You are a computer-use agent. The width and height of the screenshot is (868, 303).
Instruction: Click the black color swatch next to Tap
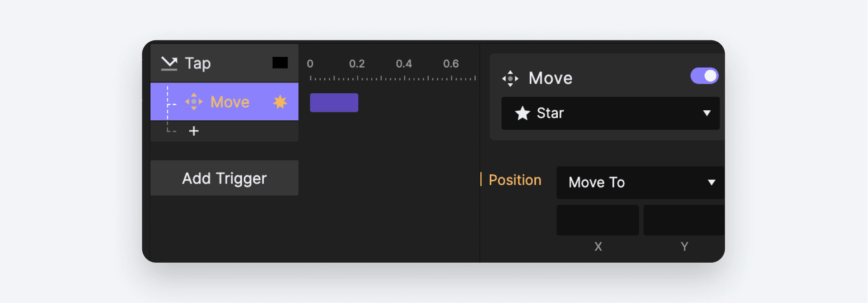[x=281, y=63]
